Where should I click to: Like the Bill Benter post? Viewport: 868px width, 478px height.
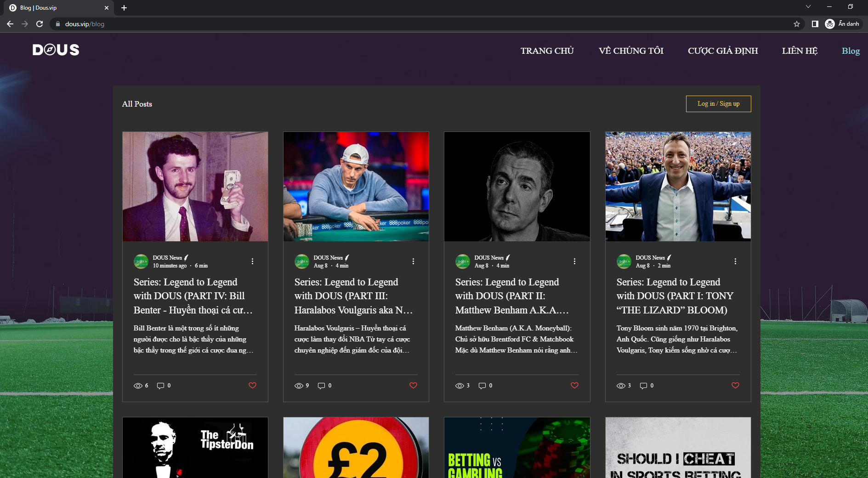252,385
